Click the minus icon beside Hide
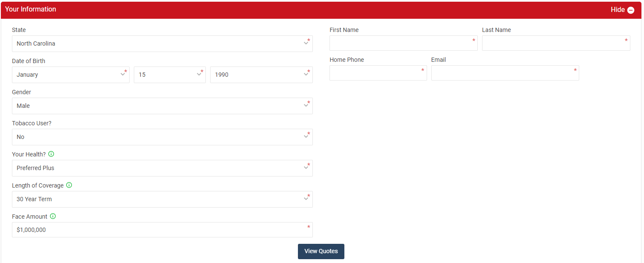 (x=631, y=10)
